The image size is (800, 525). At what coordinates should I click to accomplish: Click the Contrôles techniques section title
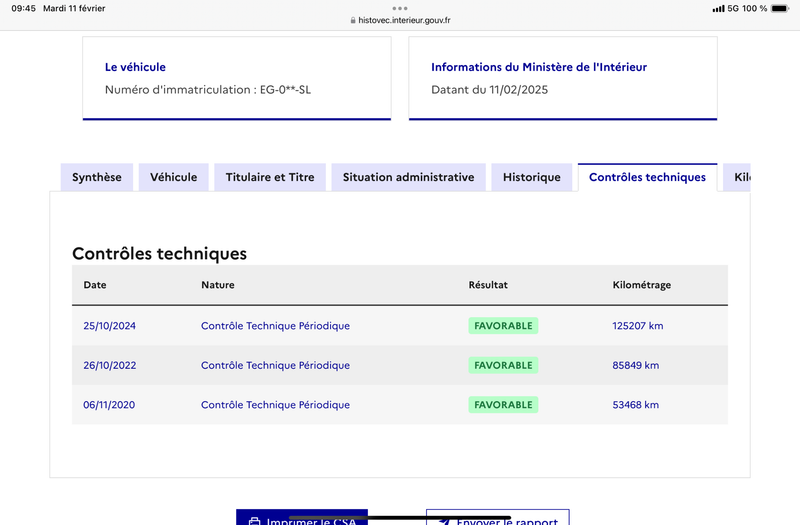click(159, 254)
